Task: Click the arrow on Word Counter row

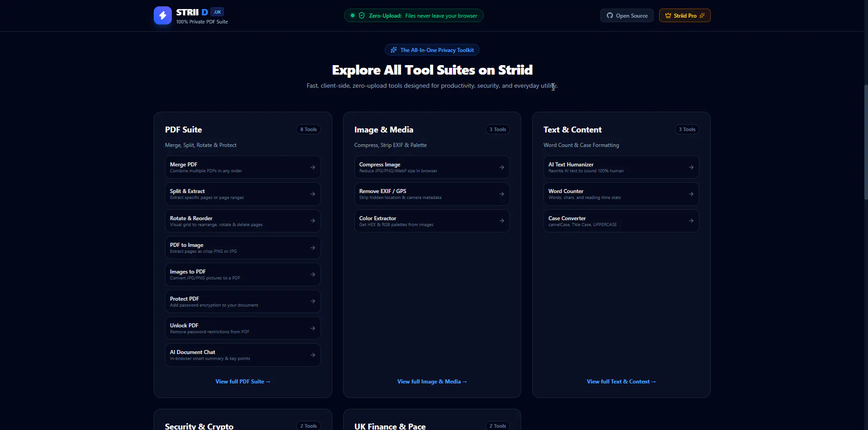Action: coord(691,194)
